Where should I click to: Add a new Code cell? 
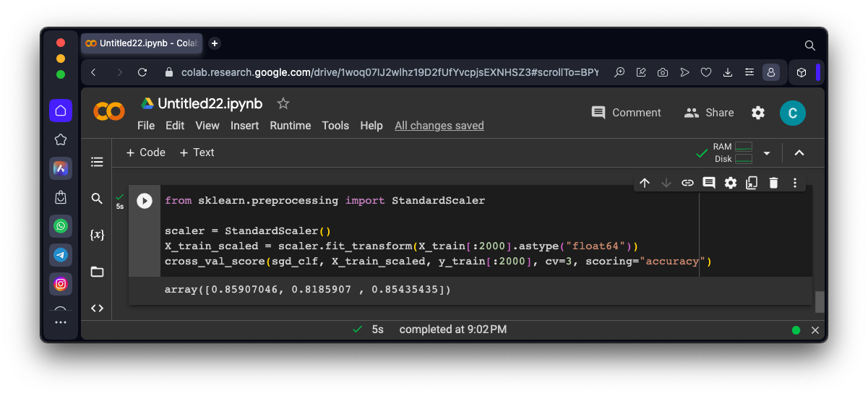(145, 152)
